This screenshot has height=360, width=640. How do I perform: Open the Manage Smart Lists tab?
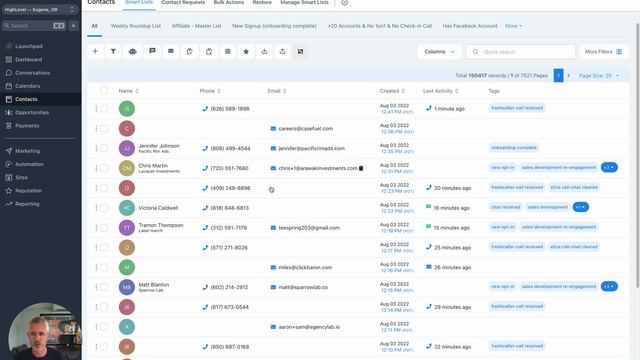[304, 2]
